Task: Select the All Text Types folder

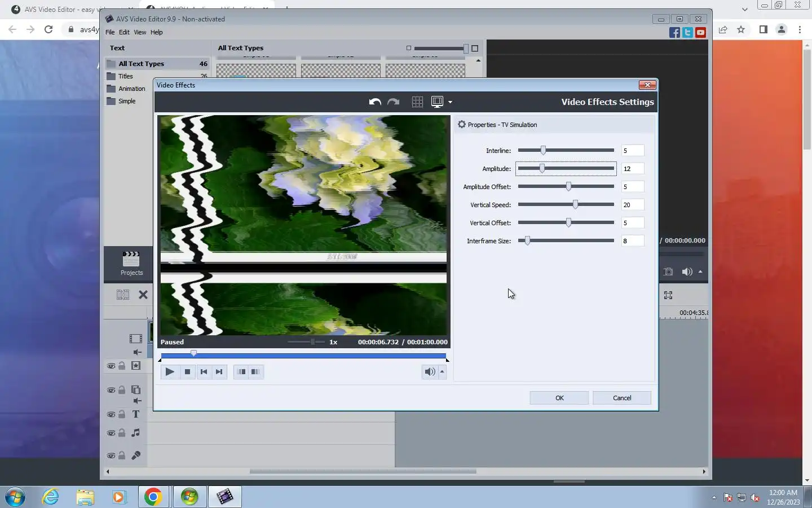Action: (157, 64)
